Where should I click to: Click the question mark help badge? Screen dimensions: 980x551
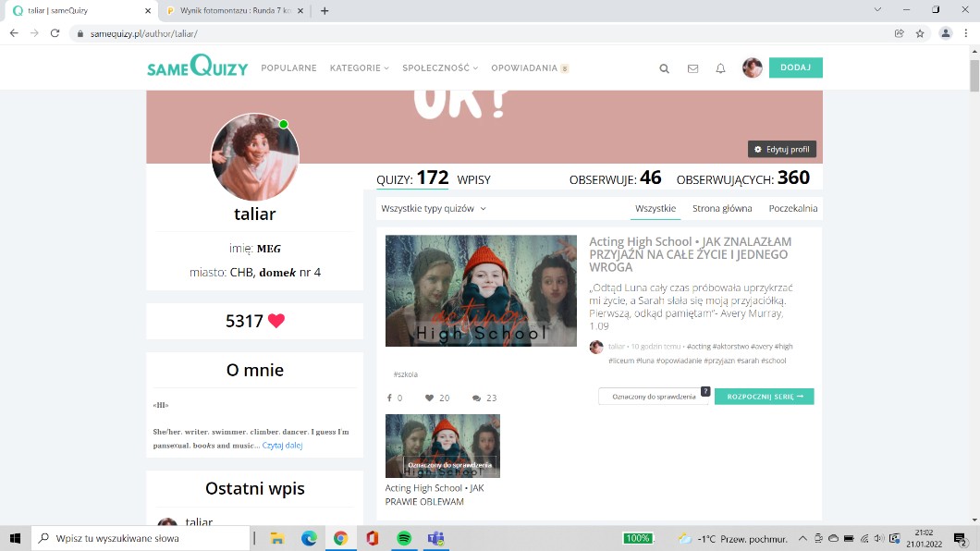click(704, 391)
